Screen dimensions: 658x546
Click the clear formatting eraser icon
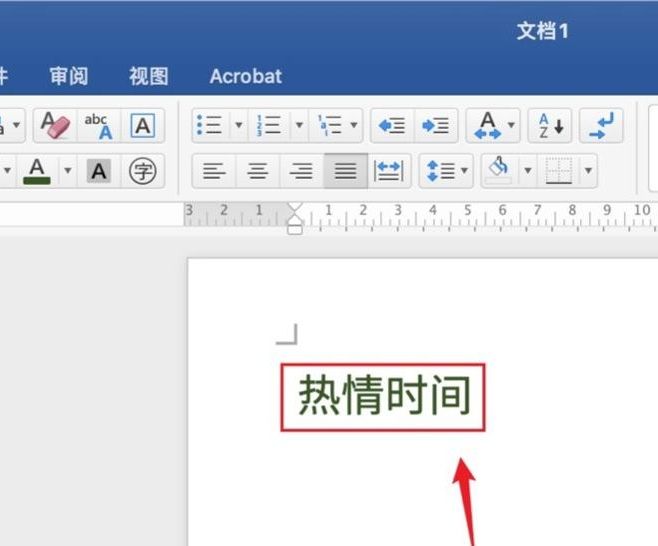tap(54, 126)
